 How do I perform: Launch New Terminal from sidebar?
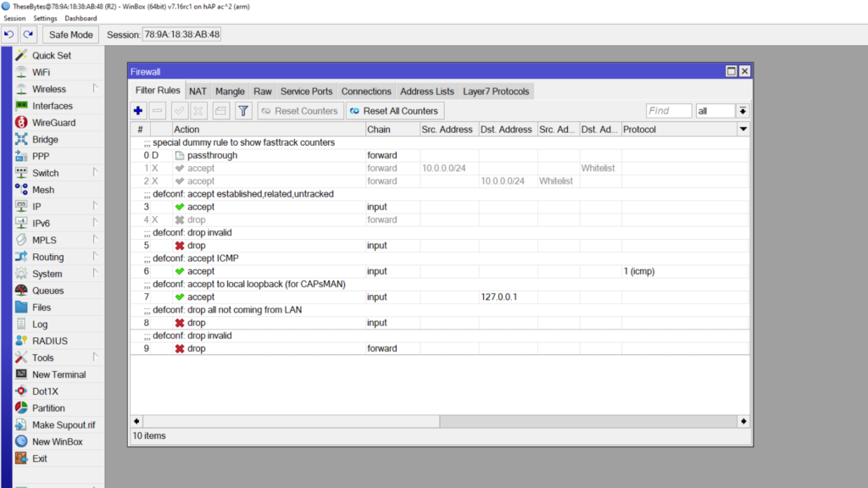click(58, 374)
